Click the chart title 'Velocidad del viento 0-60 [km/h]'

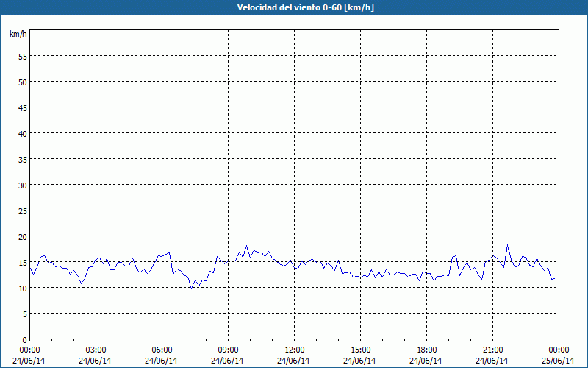coord(305,7)
